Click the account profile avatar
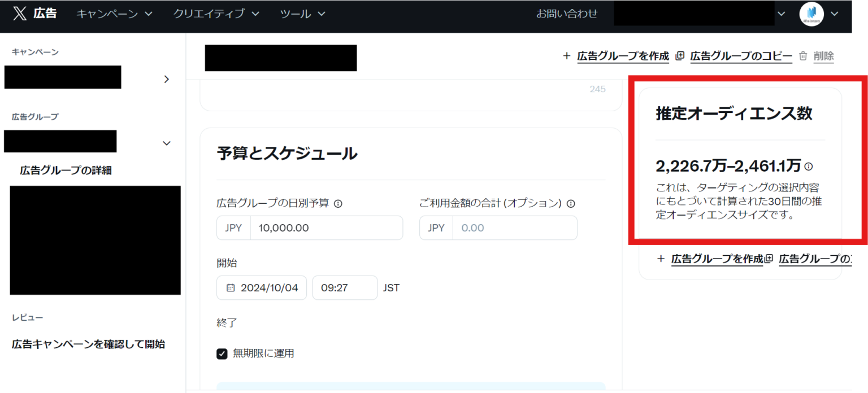This screenshot has height=393, width=868. coord(811,14)
